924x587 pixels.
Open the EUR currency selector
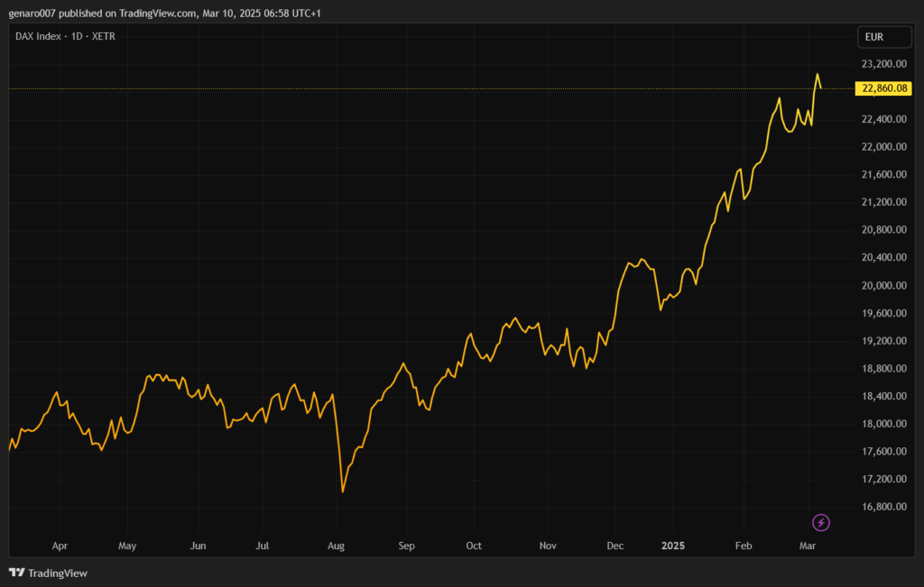point(873,37)
